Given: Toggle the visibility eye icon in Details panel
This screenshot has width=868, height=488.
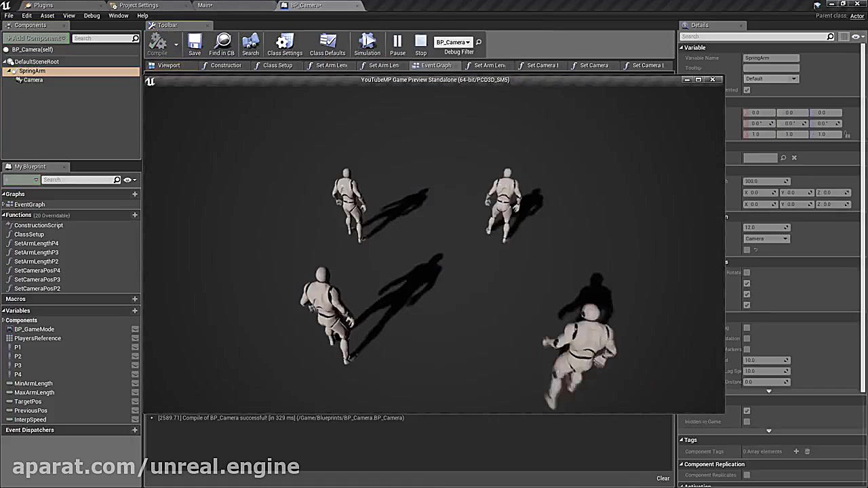Looking at the screenshot, I should point(856,37).
